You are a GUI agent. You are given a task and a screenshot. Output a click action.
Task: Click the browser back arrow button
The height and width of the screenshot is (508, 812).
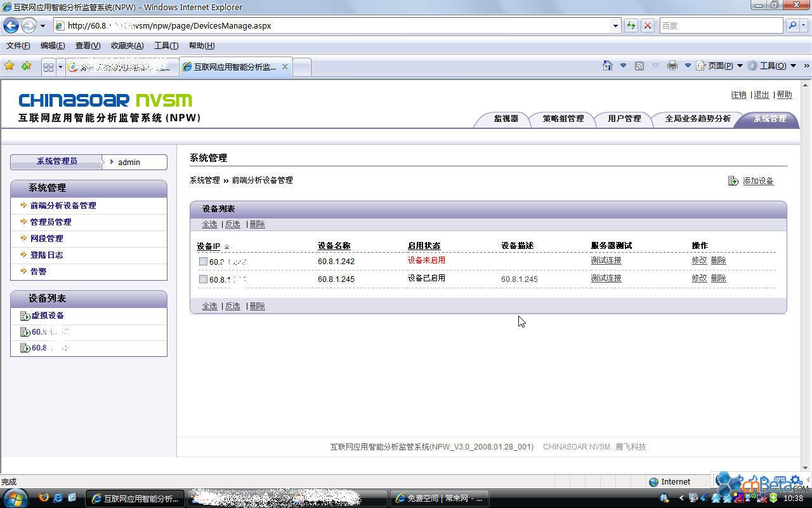(11, 26)
